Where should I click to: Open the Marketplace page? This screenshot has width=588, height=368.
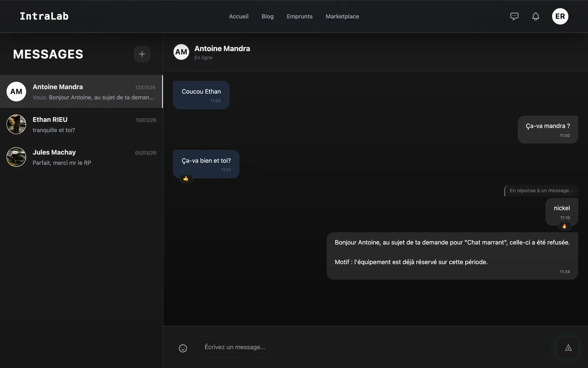click(342, 16)
